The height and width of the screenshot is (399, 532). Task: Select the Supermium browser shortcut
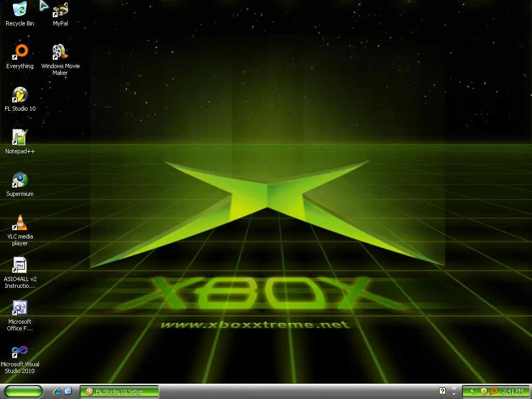pyautogui.click(x=20, y=184)
